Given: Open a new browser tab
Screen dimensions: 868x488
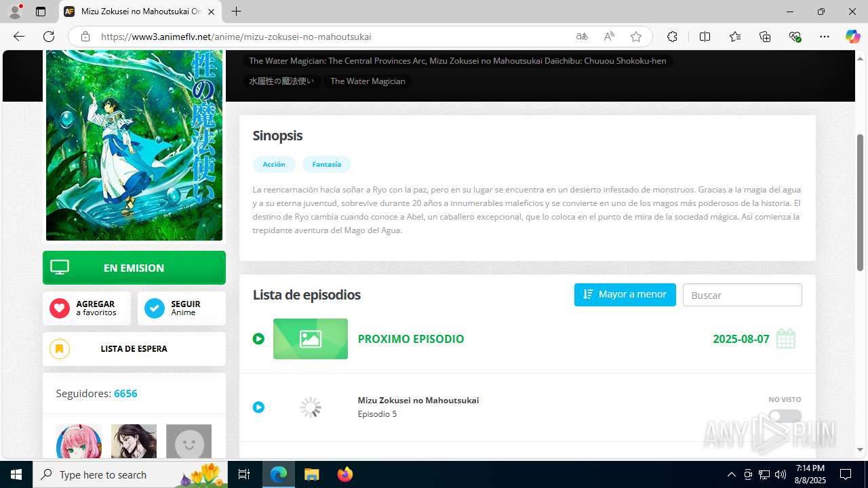Looking at the screenshot, I should (x=236, y=12).
